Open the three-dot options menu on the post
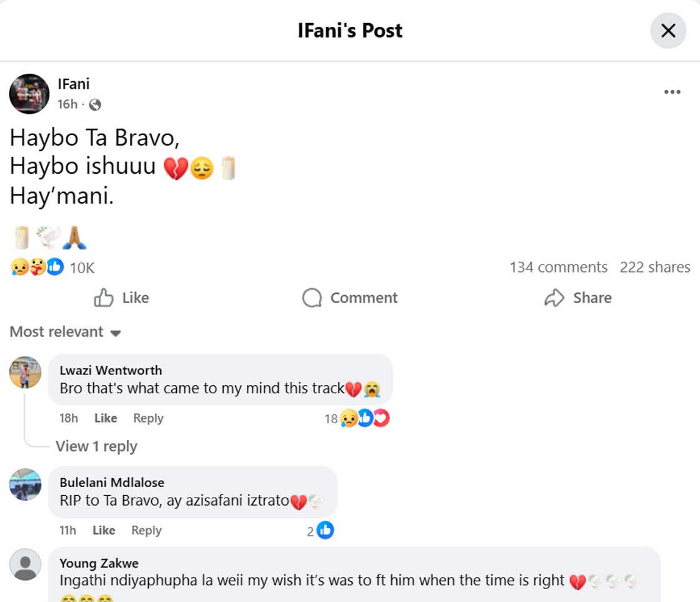The width and height of the screenshot is (700, 602). [672, 91]
